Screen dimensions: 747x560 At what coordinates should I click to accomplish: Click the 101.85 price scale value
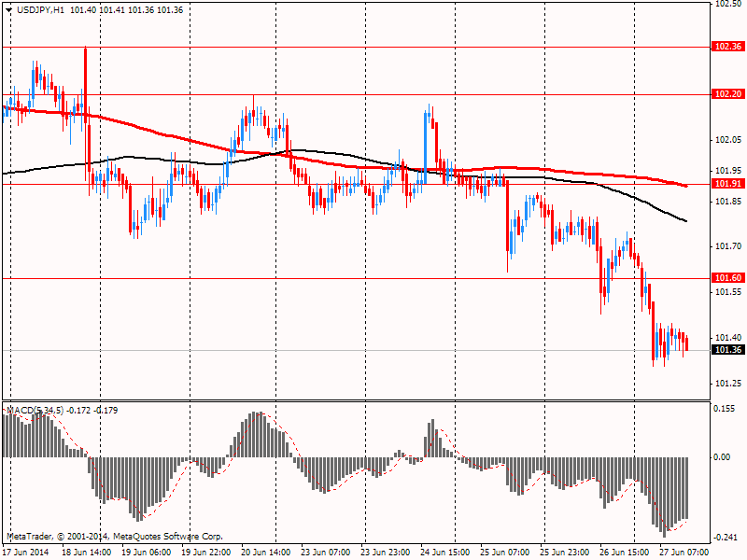pyautogui.click(x=728, y=202)
